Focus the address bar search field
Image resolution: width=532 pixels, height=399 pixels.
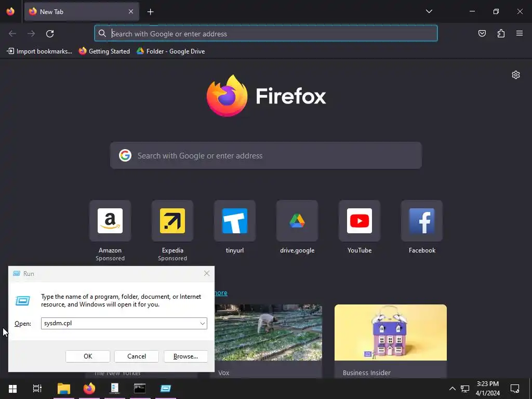tap(266, 34)
